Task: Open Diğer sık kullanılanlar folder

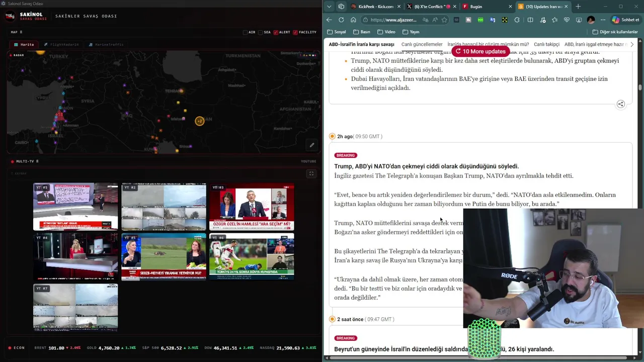Action: point(615,32)
